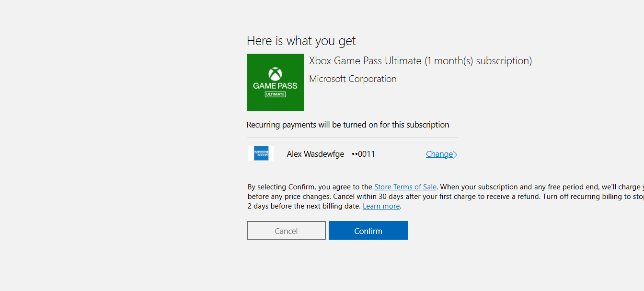Open the Learn more link

coord(381,206)
